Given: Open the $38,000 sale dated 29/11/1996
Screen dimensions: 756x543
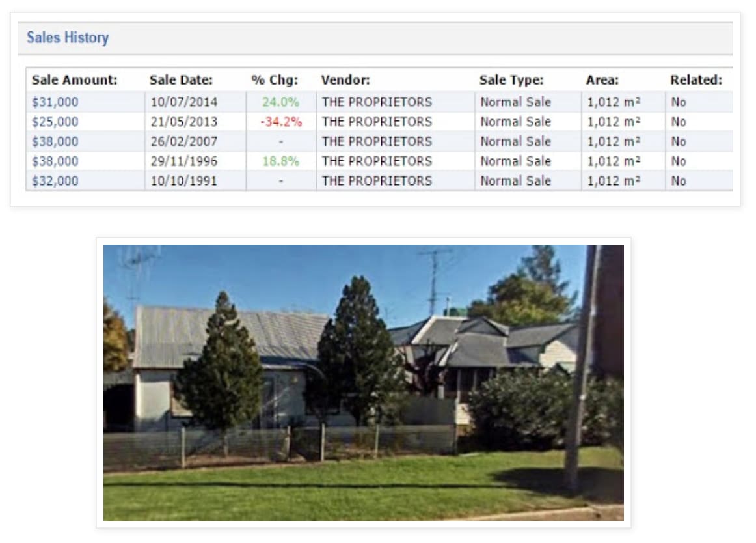Looking at the screenshot, I should (x=55, y=161).
